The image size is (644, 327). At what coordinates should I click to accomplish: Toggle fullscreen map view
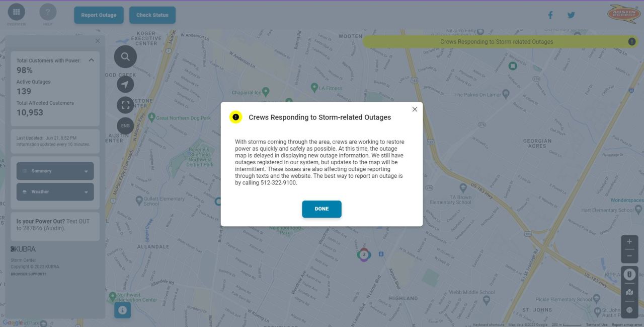click(125, 105)
